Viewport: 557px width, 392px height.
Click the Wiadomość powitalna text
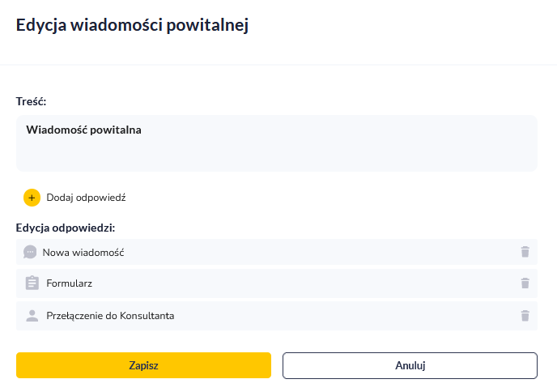[x=83, y=129]
